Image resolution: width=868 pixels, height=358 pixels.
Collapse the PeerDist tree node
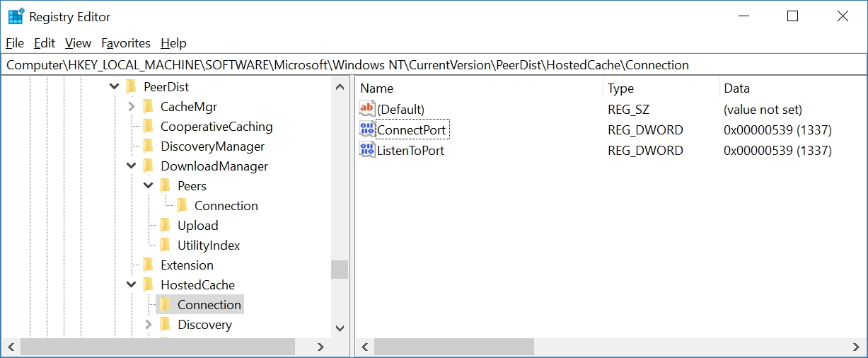tap(115, 87)
